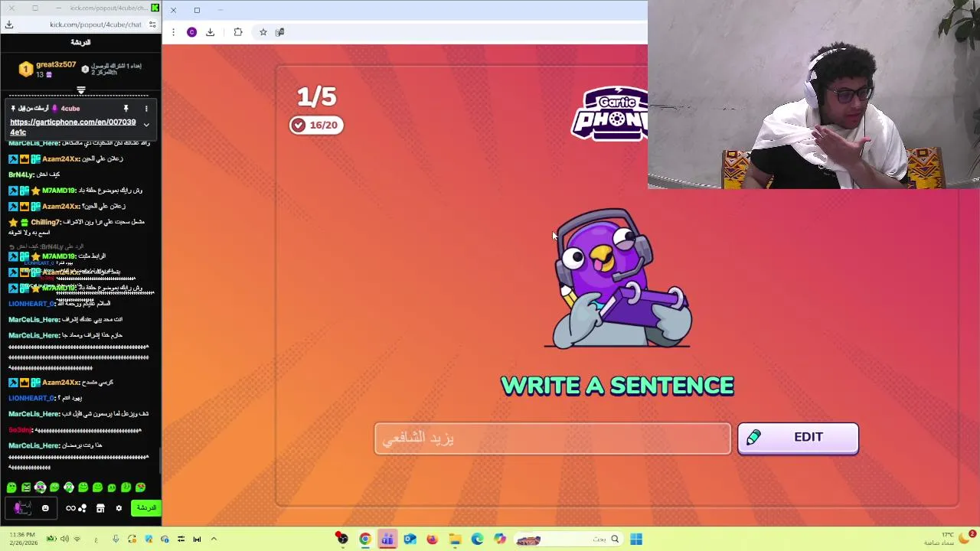Screen dimensions: 980x551
Task: Switch to Chrome in the taskbar
Action: (x=365, y=540)
